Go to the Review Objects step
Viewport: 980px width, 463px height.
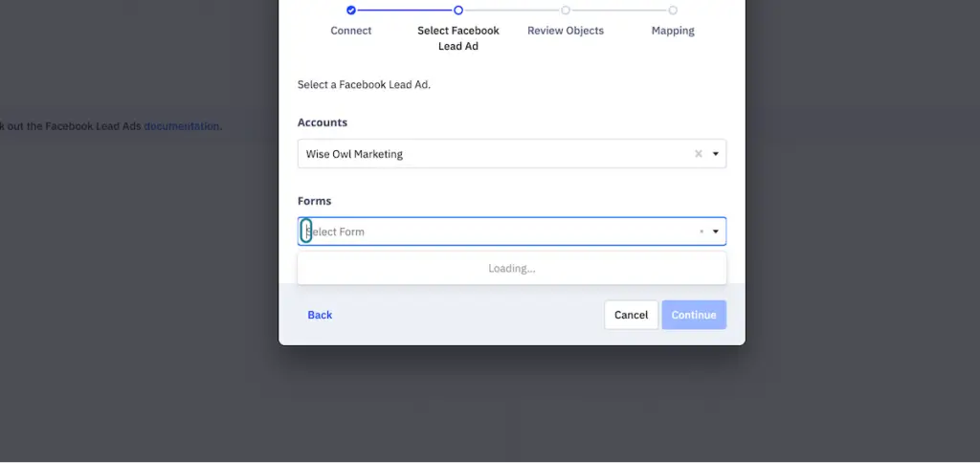click(x=566, y=31)
